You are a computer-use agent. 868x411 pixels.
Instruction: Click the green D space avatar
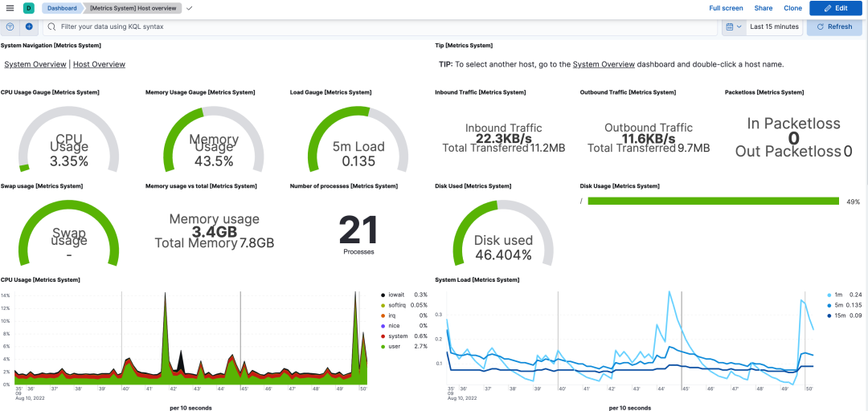click(28, 8)
